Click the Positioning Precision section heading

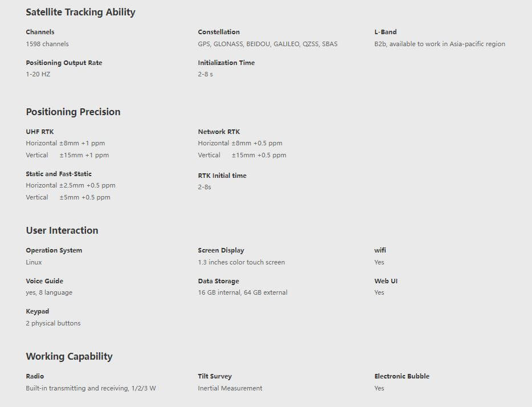pyautogui.click(x=73, y=112)
